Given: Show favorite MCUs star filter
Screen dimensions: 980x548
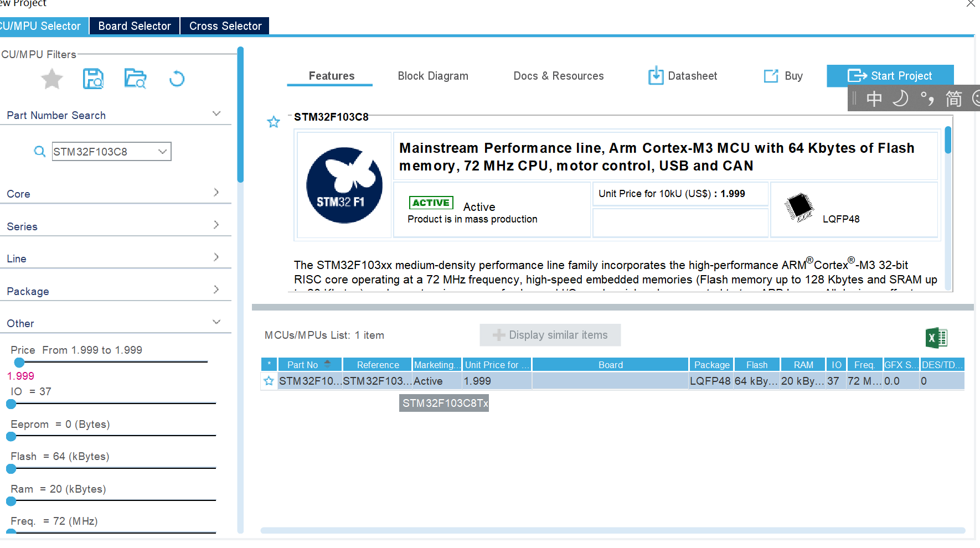Looking at the screenshot, I should click(52, 79).
